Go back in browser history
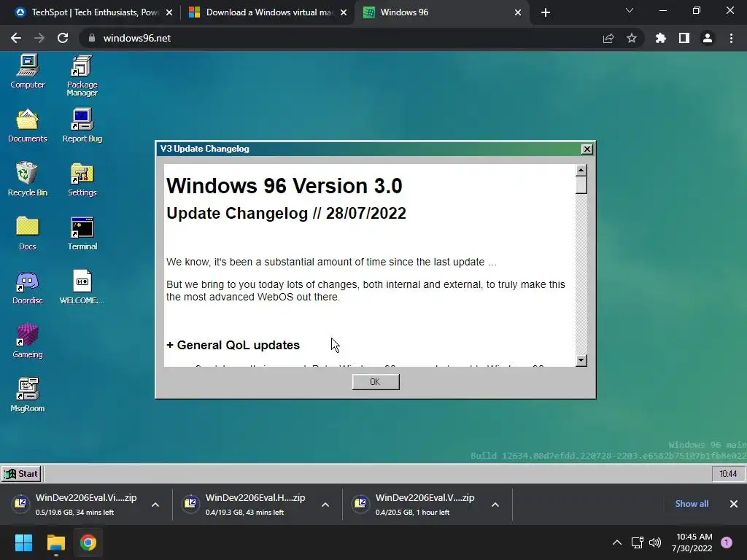The width and height of the screenshot is (747, 560). pos(16,38)
